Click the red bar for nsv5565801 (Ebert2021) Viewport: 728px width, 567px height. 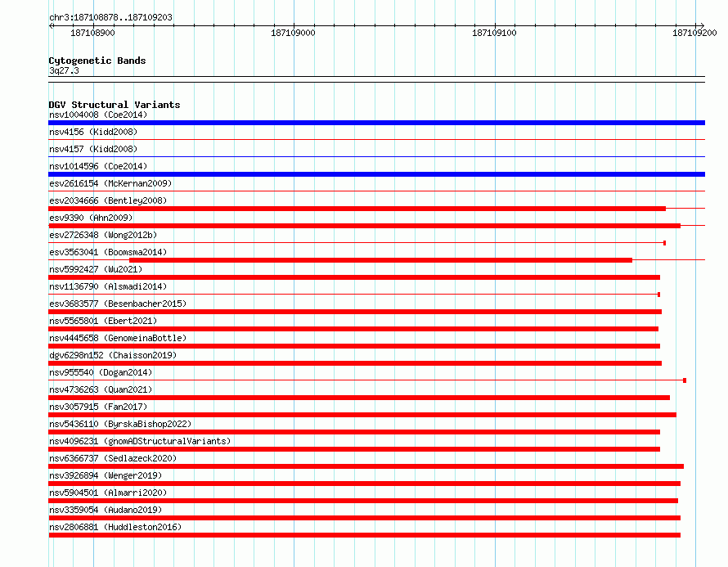(353, 329)
